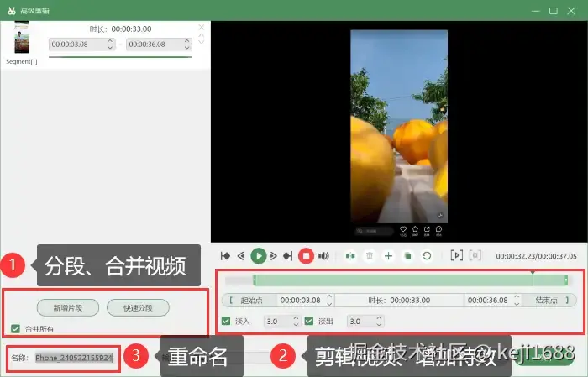
Task: Toggle the 合并所有 checkbox
Action: click(x=15, y=328)
